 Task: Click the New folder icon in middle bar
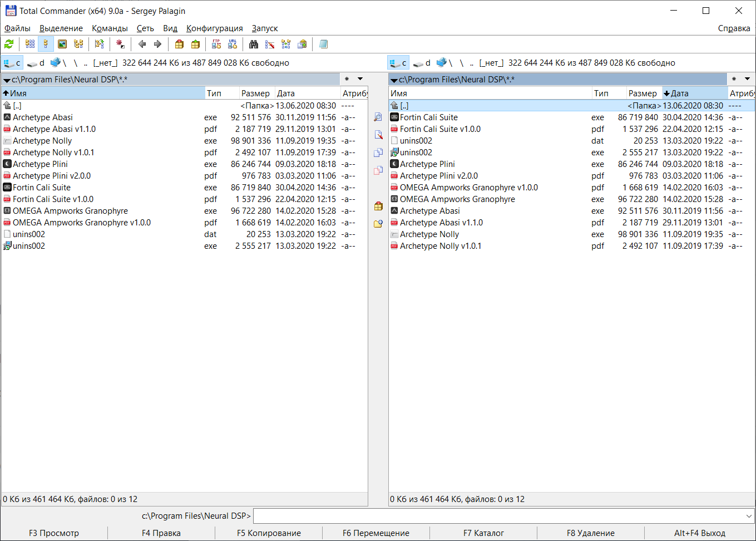[x=378, y=224]
